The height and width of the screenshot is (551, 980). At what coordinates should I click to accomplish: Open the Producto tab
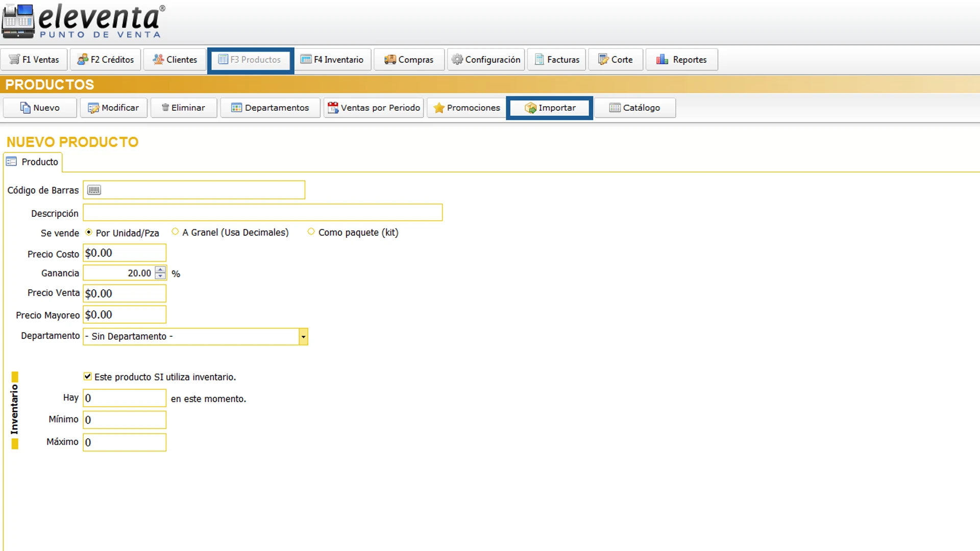click(33, 162)
